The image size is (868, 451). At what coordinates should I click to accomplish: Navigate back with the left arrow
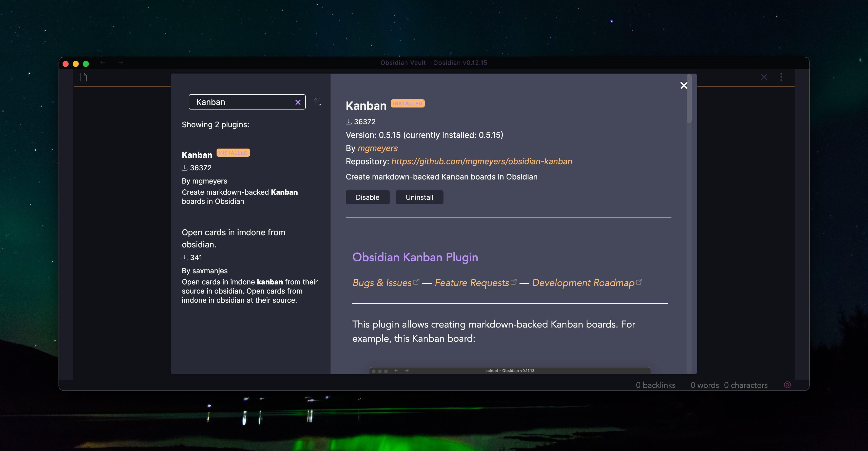point(103,63)
